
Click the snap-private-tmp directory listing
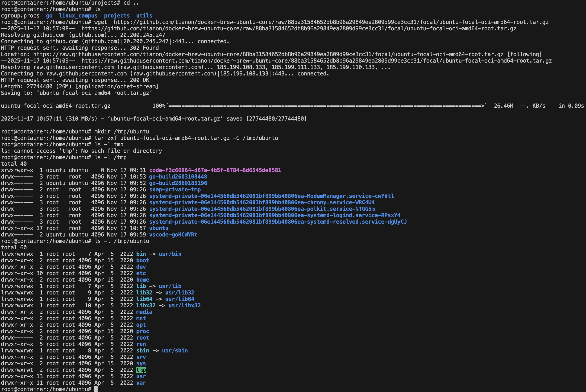pos(175,190)
